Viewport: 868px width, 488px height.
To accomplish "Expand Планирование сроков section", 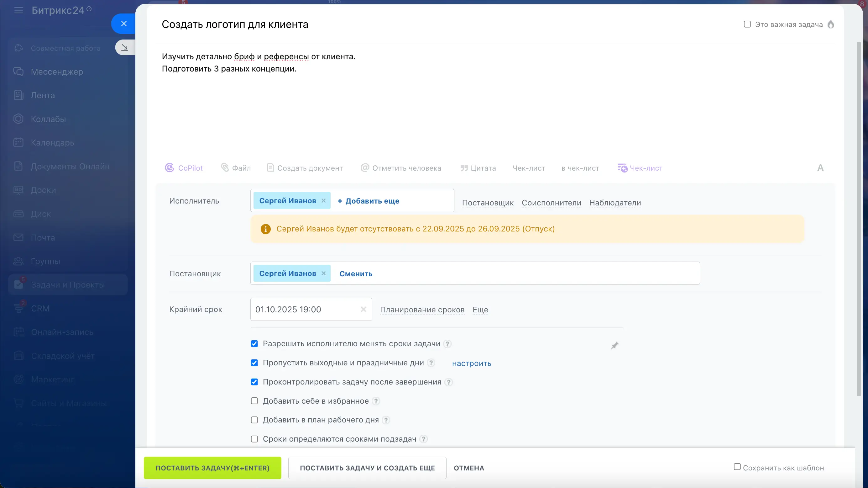I will tap(422, 310).
